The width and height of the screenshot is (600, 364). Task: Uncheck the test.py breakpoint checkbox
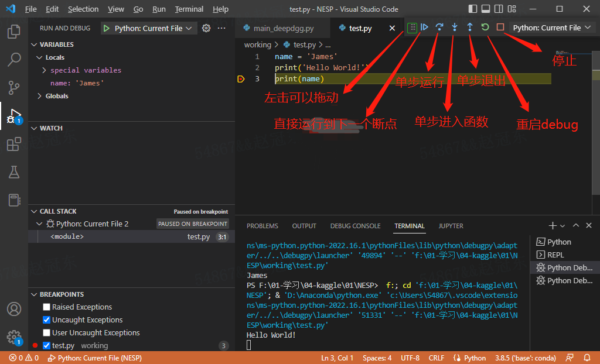47,346
